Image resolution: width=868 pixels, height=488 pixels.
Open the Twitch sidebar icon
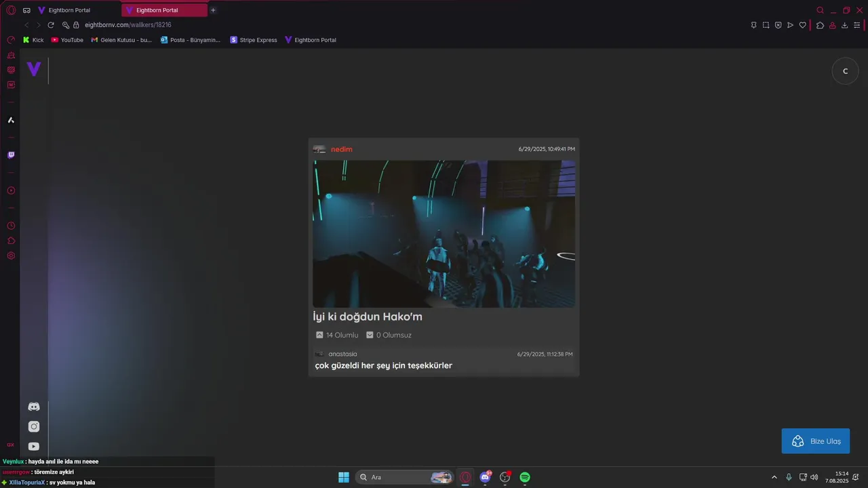(11, 155)
